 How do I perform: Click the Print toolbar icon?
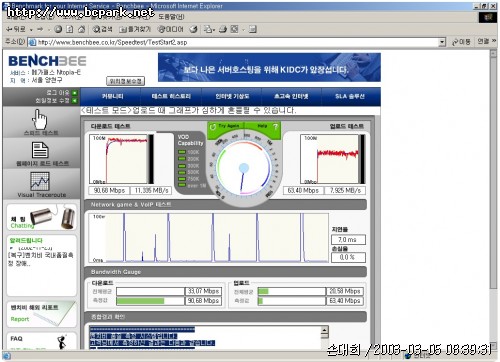[223, 29]
